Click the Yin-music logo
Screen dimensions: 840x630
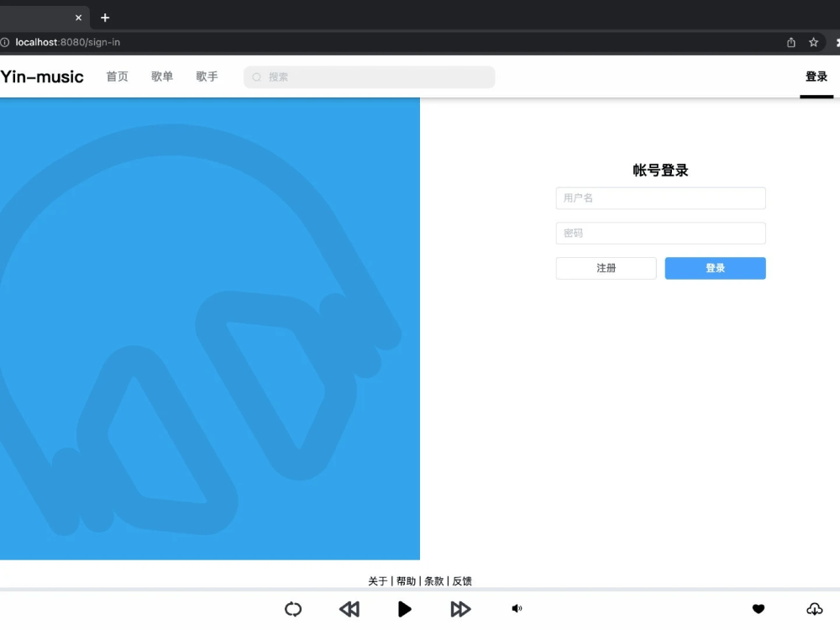click(42, 76)
